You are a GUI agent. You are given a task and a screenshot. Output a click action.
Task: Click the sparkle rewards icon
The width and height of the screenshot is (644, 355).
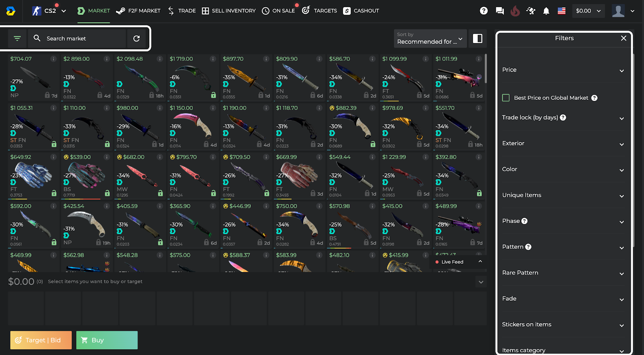tap(531, 11)
